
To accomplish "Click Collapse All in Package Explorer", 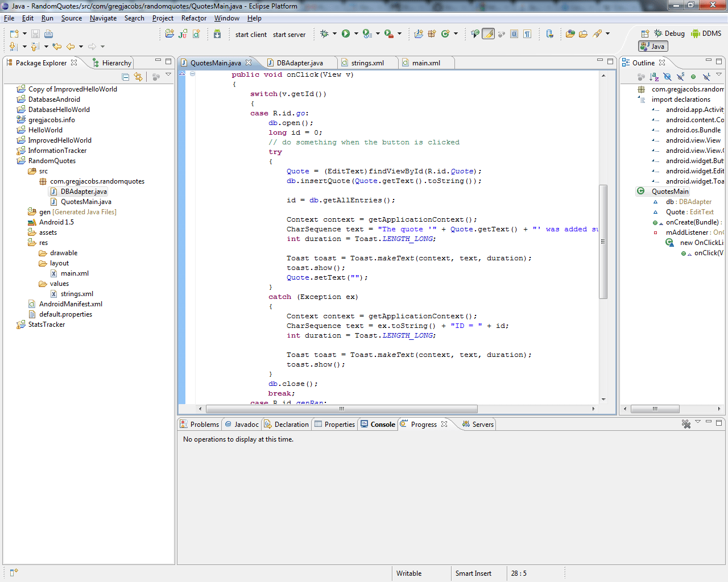I will (126, 77).
